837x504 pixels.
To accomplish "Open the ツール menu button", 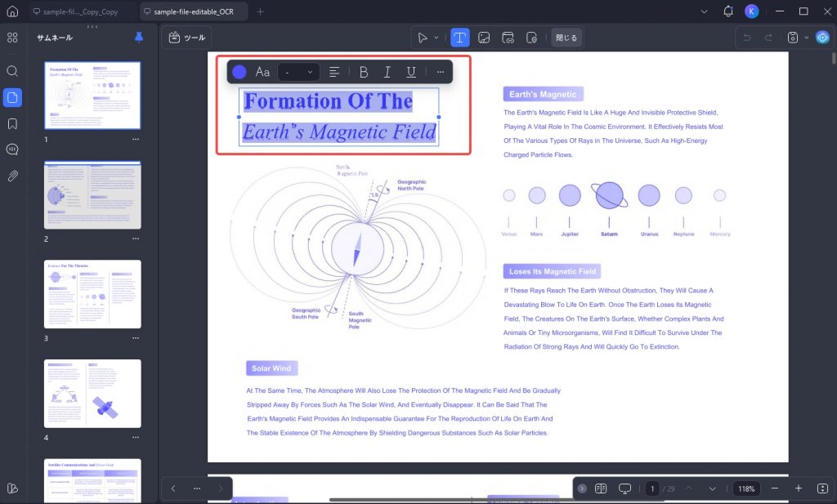I will click(x=187, y=38).
